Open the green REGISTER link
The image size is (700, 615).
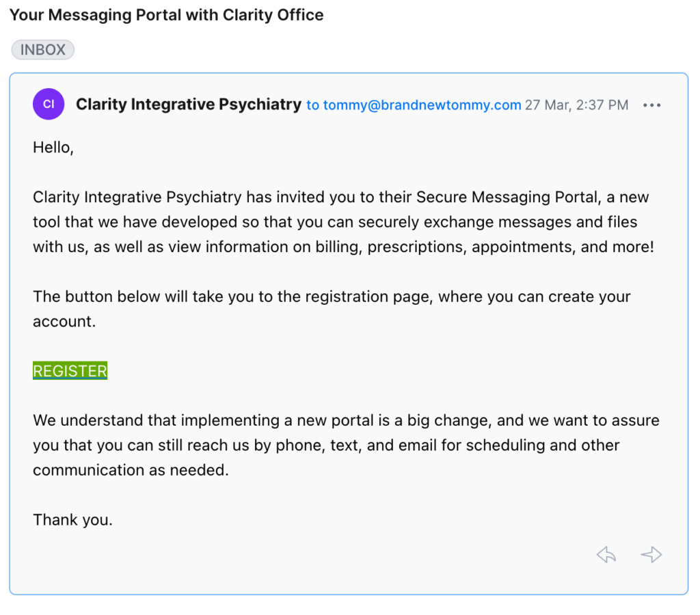click(70, 370)
